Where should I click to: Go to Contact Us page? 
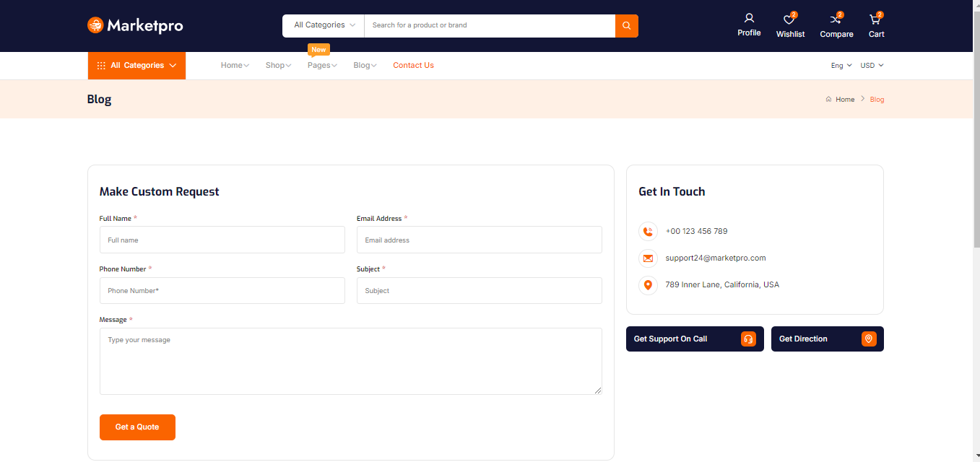pyautogui.click(x=413, y=66)
